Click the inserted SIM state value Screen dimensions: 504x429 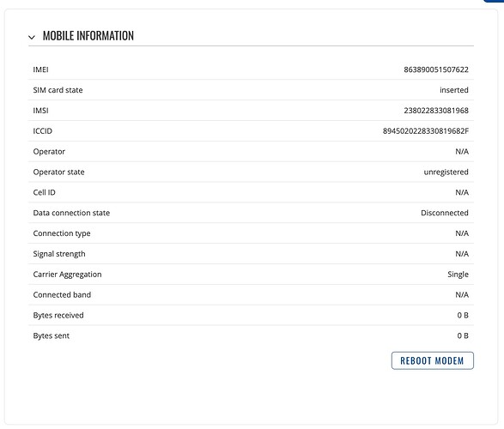(x=454, y=90)
